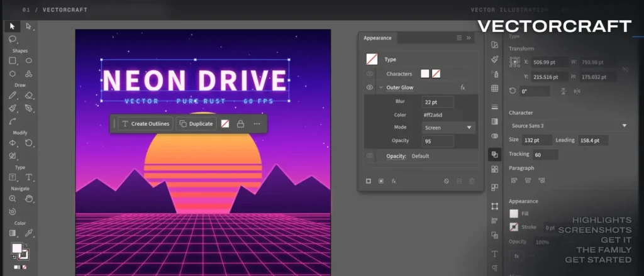Open SCREENSHOTS navigation link

595,229
